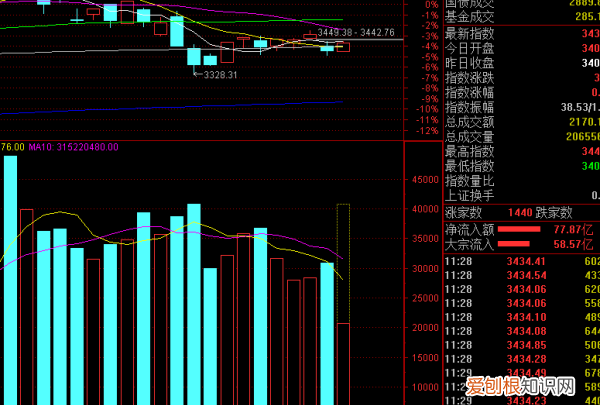The width and height of the screenshot is (600, 405).
Task: Click the -12% percentage axis label
Action: (x=427, y=130)
